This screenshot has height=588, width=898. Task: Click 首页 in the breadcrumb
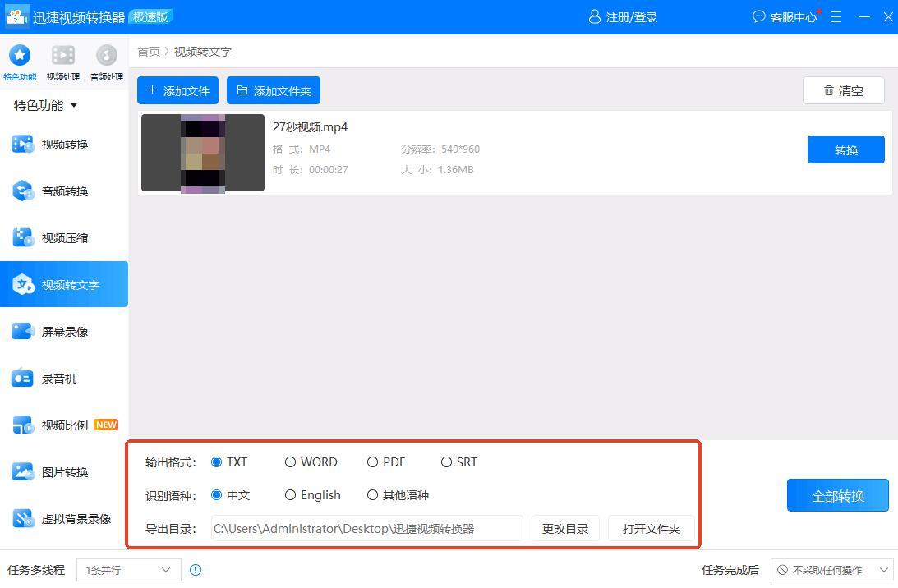(148, 52)
